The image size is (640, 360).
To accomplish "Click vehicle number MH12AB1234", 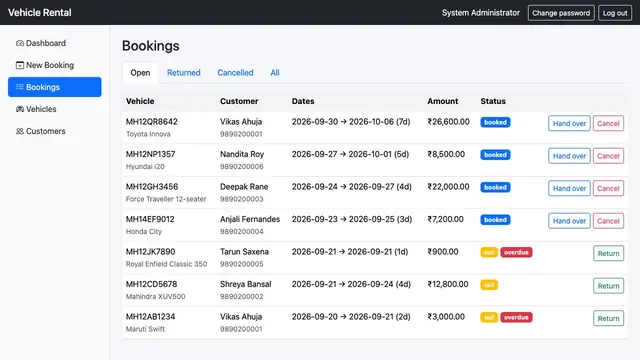I will point(150,317).
